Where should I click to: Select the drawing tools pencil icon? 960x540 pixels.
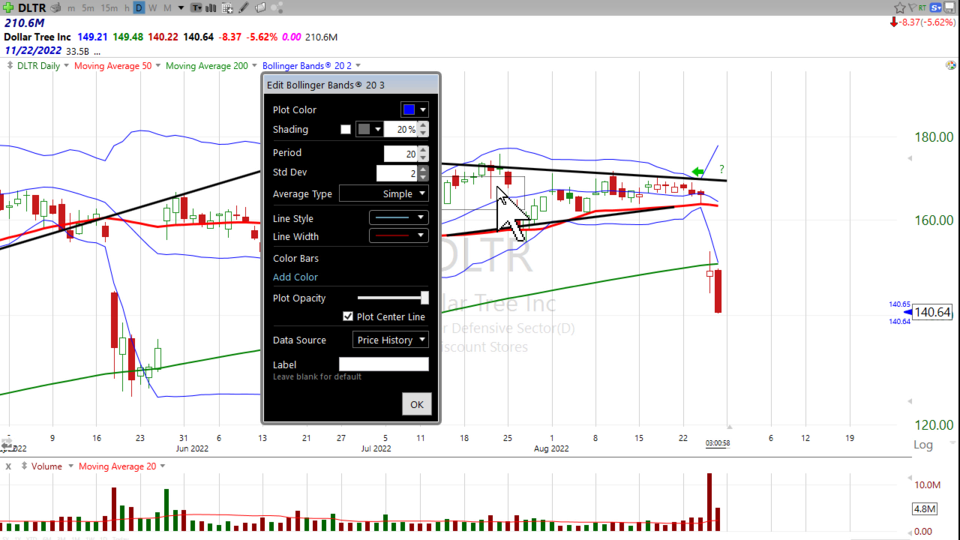[x=244, y=8]
